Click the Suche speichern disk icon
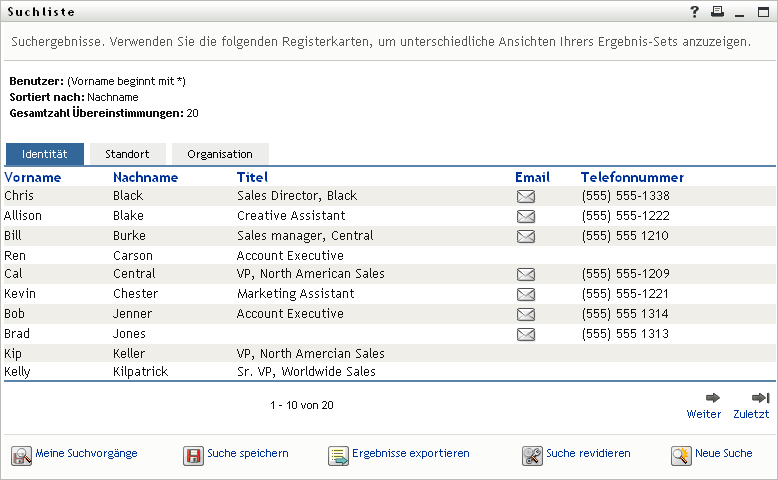778x480 pixels. click(x=193, y=455)
